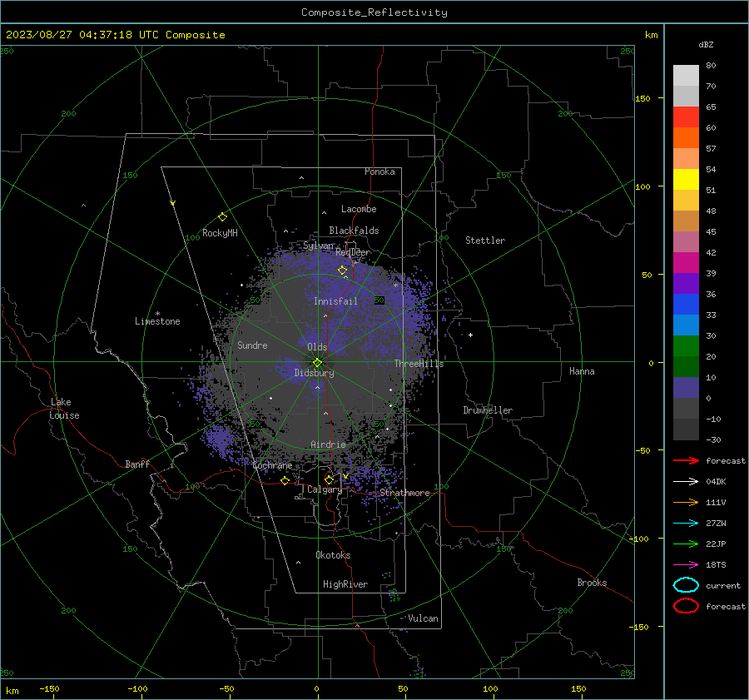
Task: Click the Didsbury city label
Action: tap(315, 373)
